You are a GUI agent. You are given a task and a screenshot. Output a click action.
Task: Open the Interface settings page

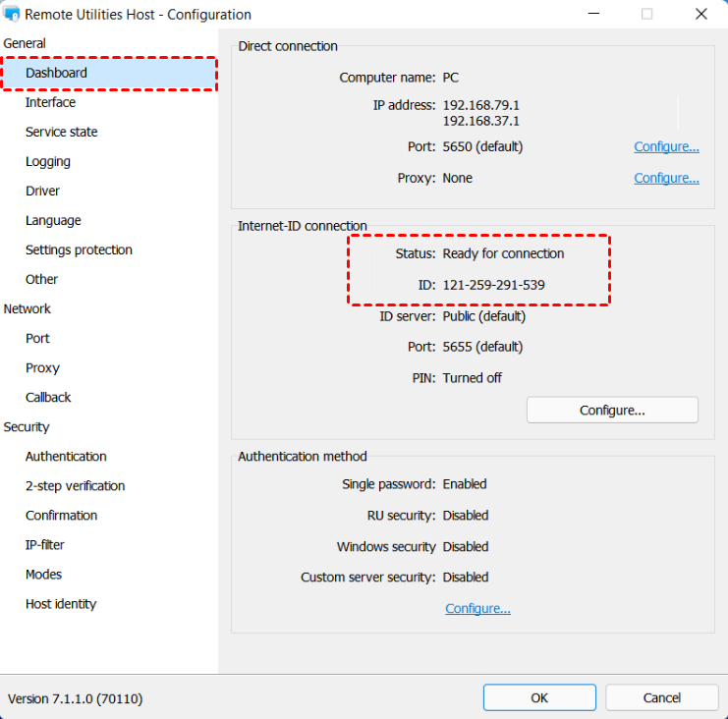tap(50, 102)
